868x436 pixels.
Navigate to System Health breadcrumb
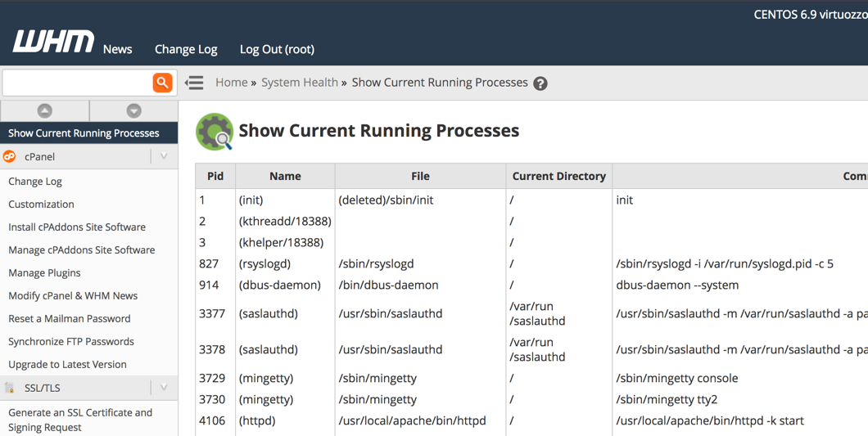point(299,83)
